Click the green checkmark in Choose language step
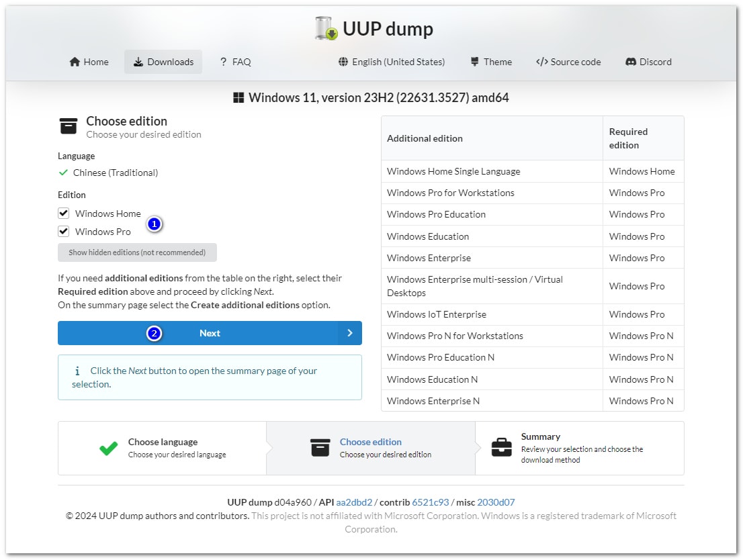The width and height of the screenshot is (743, 560). tap(109, 448)
